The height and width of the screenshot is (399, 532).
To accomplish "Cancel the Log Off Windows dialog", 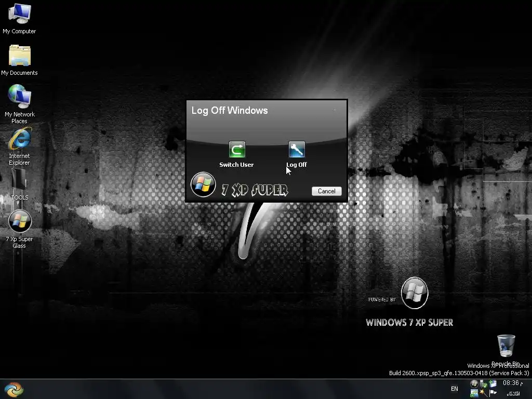I will (x=326, y=191).
